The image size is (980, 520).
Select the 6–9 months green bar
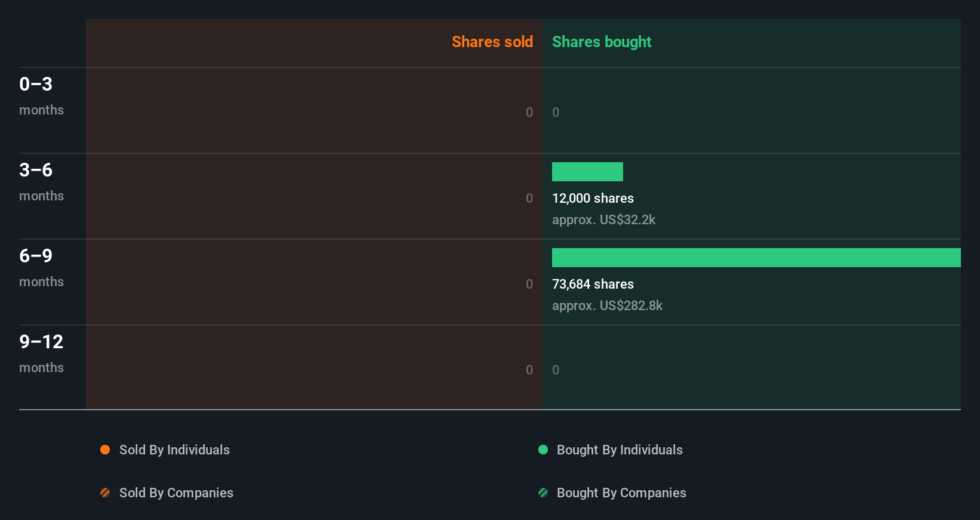click(x=756, y=258)
